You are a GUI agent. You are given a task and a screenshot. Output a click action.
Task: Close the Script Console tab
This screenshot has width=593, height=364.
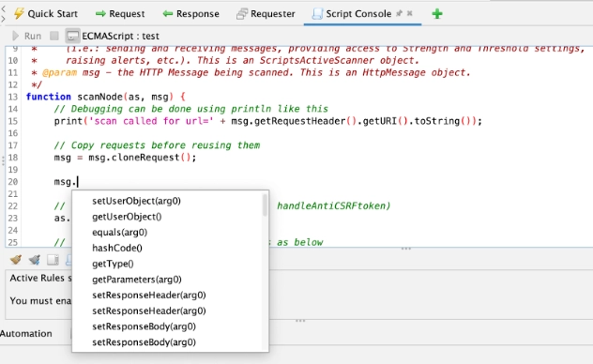(x=410, y=14)
